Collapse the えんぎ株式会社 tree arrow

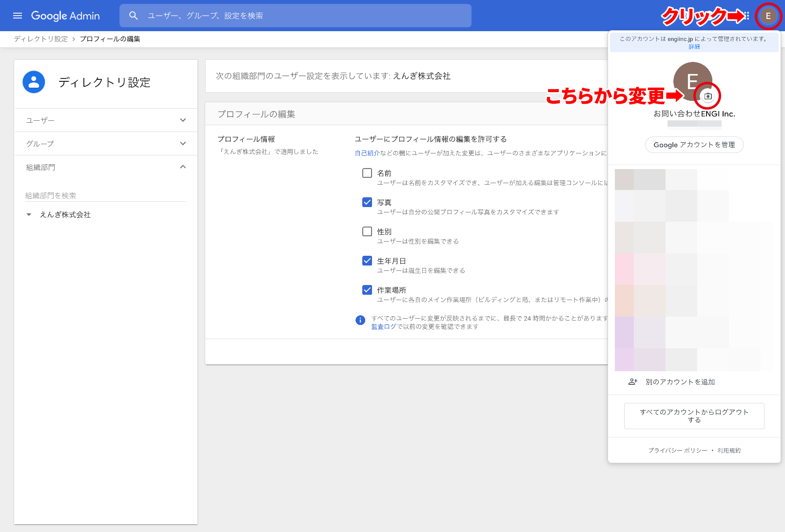coord(29,215)
